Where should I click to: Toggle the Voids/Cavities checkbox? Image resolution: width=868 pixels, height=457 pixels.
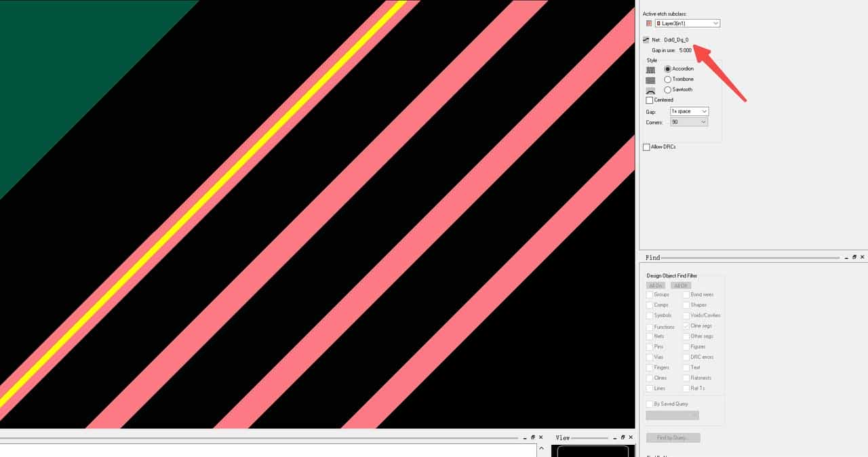(x=686, y=315)
